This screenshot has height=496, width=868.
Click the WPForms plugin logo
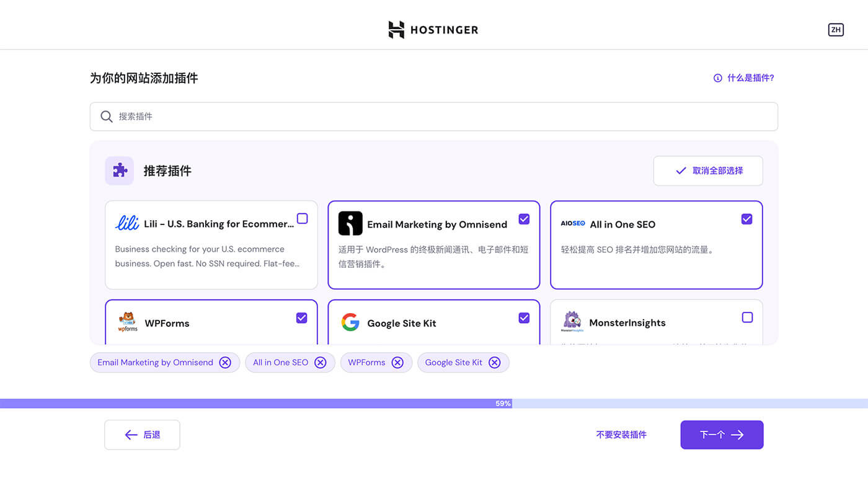(128, 322)
